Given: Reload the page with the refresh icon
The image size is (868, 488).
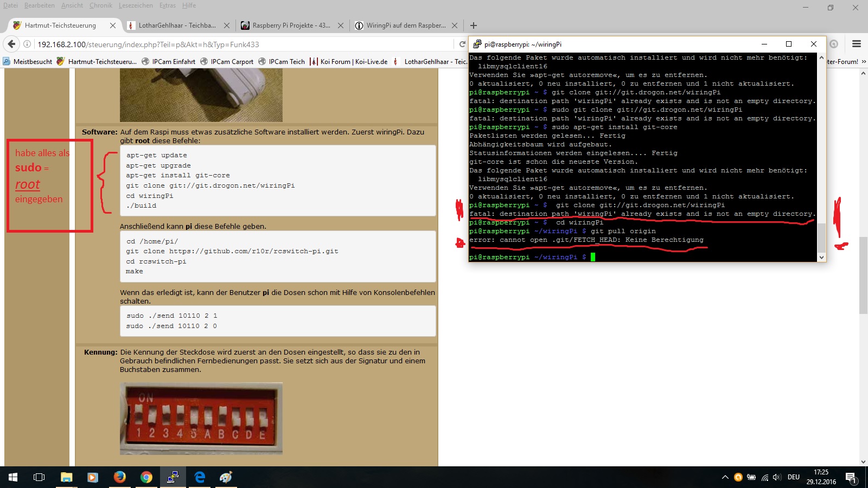Looking at the screenshot, I should [462, 44].
